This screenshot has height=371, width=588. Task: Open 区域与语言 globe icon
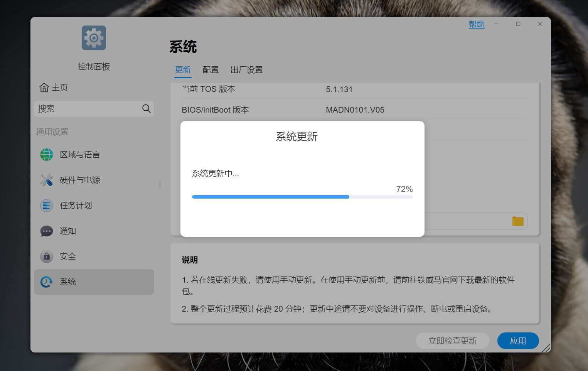(47, 155)
